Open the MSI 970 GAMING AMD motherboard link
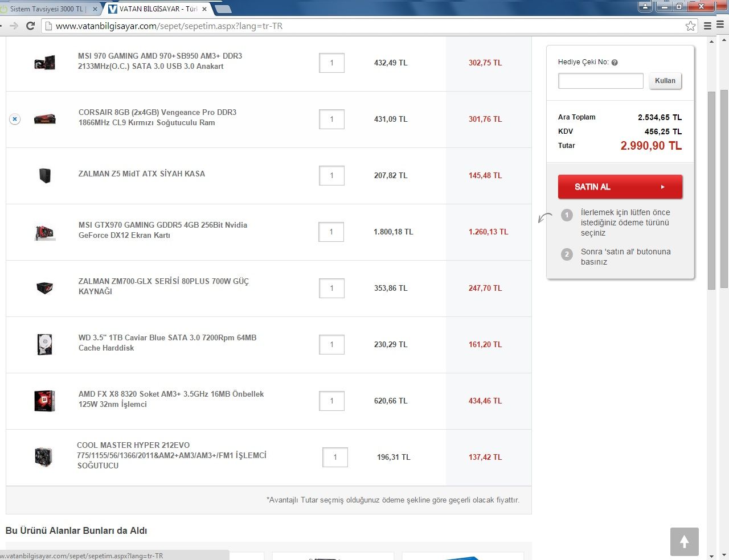 point(160,61)
